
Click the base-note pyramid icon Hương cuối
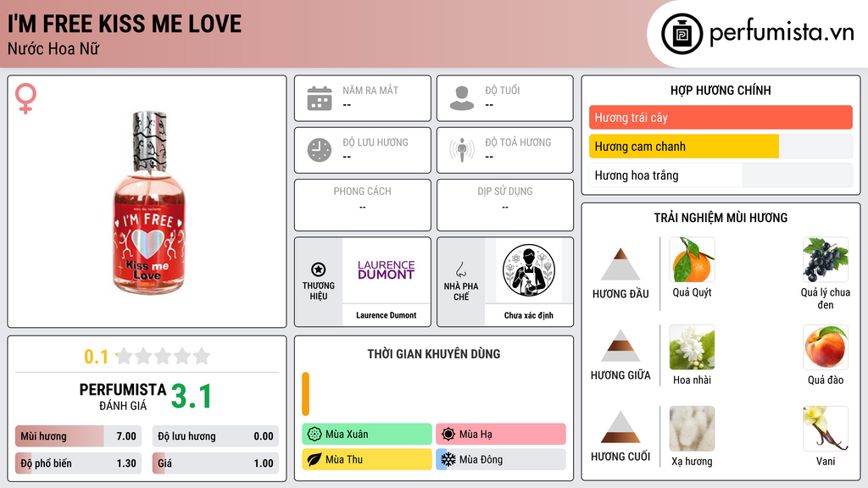[x=620, y=427]
